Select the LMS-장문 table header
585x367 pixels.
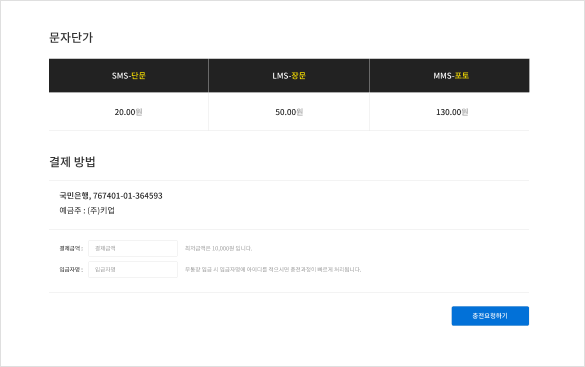(x=289, y=75)
